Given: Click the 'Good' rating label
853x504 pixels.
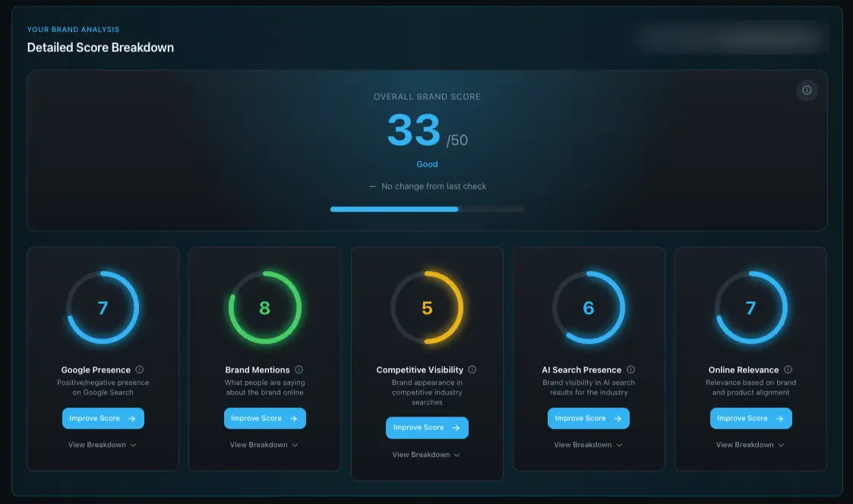Looking at the screenshot, I should (427, 164).
